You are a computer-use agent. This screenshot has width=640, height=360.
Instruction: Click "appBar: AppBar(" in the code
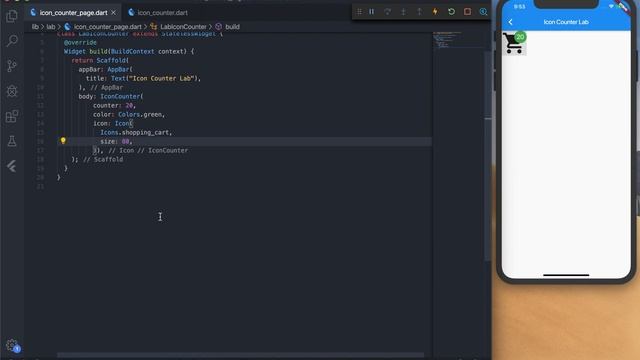pos(105,69)
